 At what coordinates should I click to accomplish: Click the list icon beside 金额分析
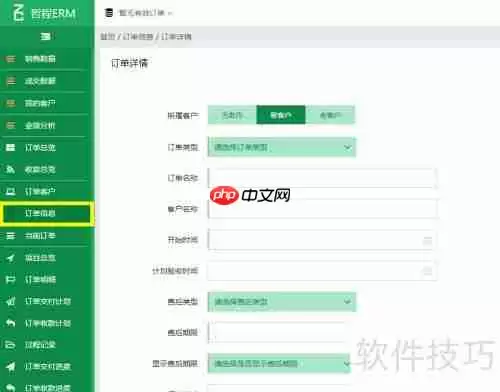coord(11,125)
